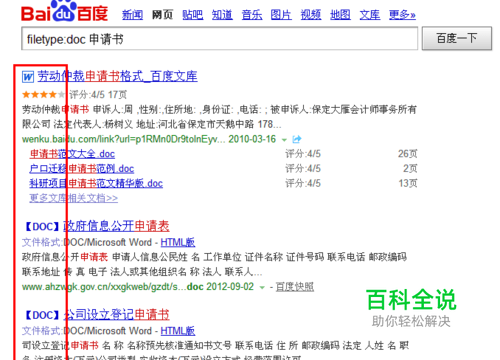Click the Word document icon beside 劳动仲裁申请书格式

tap(28, 77)
